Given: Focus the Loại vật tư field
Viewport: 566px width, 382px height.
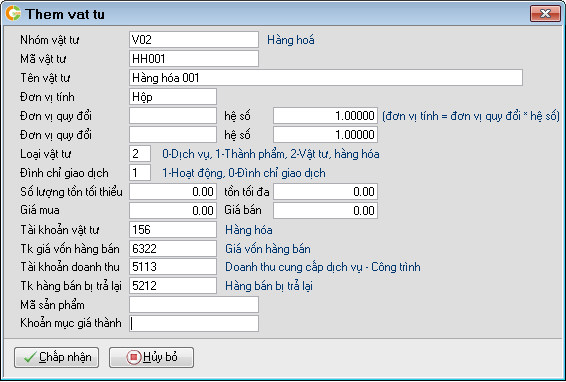Looking at the screenshot, I should click(140, 154).
